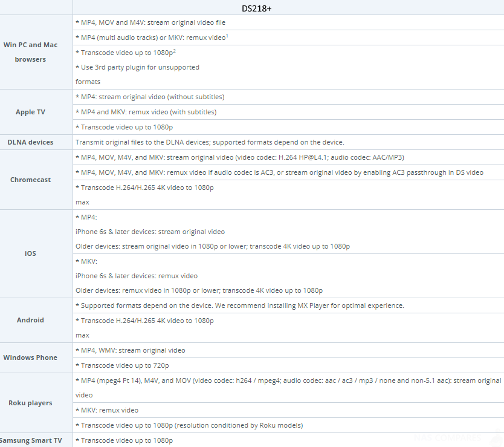Click the 'Roku players' row label
Image resolution: width=504 pixels, height=447 pixels.
[31, 403]
